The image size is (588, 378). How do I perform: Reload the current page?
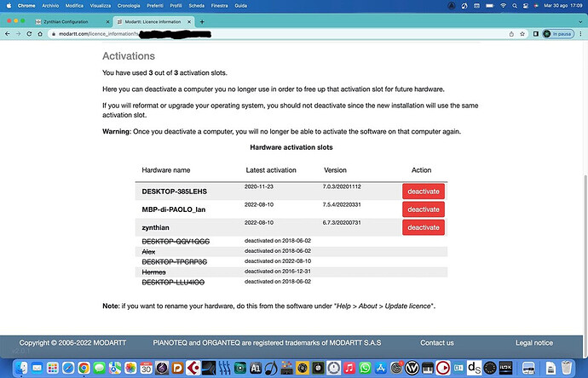tap(29, 34)
